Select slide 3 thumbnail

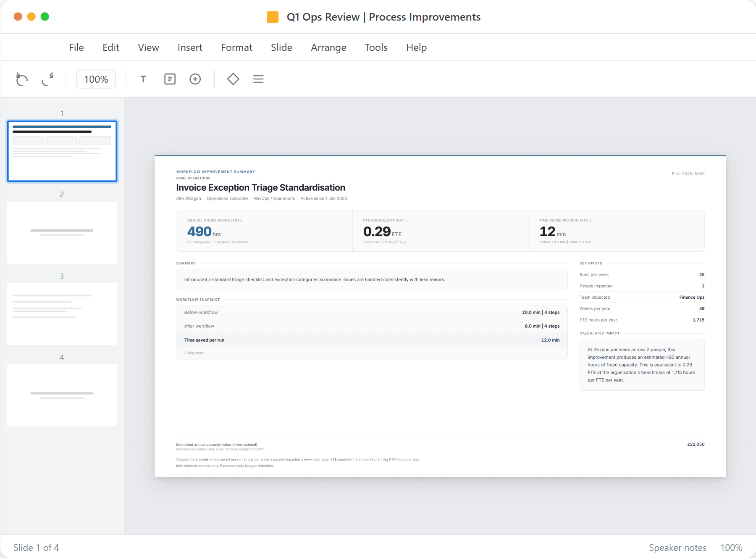[62, 314]
